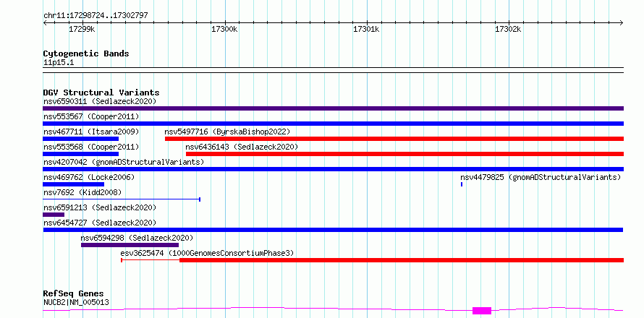Click the 17302k ruler tick label

pos(508,30)
